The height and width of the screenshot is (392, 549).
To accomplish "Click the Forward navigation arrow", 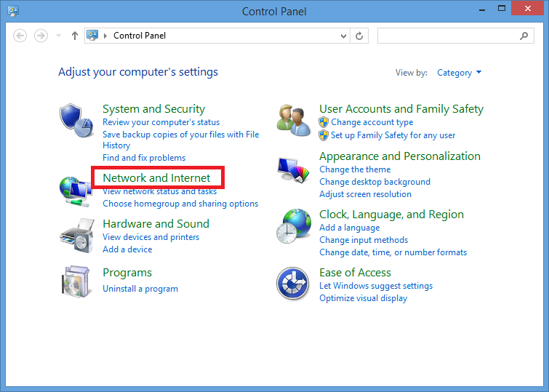I will pyautogui.click(x=41, y=36).
